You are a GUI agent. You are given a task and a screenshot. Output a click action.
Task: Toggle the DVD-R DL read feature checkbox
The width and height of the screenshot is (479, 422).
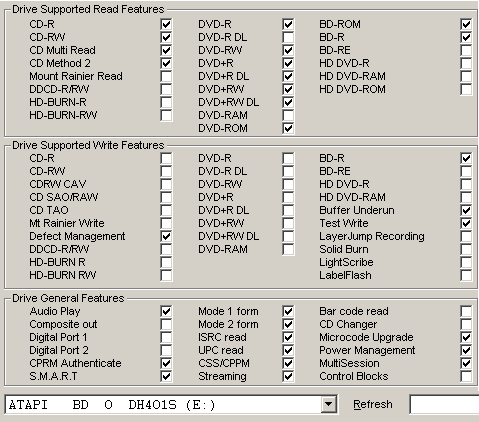click(288, 37)
